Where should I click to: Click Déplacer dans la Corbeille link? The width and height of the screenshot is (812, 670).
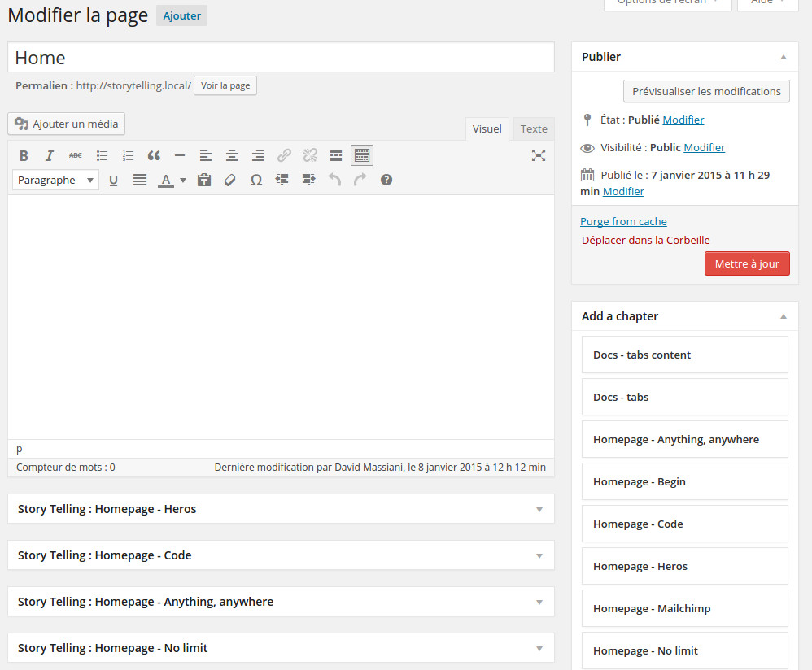tap(646, 240)
